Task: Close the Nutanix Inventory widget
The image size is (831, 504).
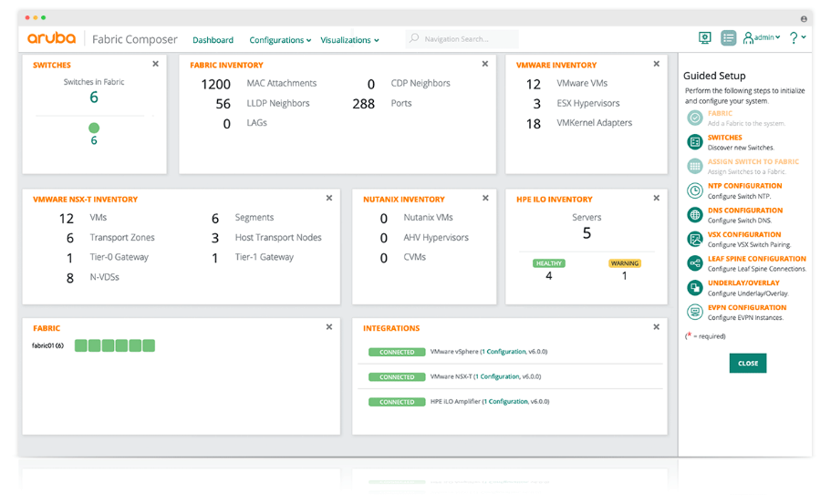Action: point(485,198)
